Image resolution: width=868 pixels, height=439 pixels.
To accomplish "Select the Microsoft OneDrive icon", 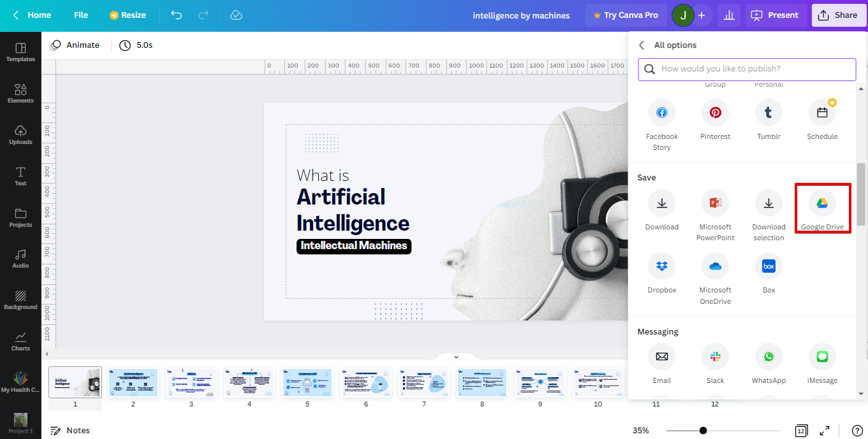I will (715, 266).
